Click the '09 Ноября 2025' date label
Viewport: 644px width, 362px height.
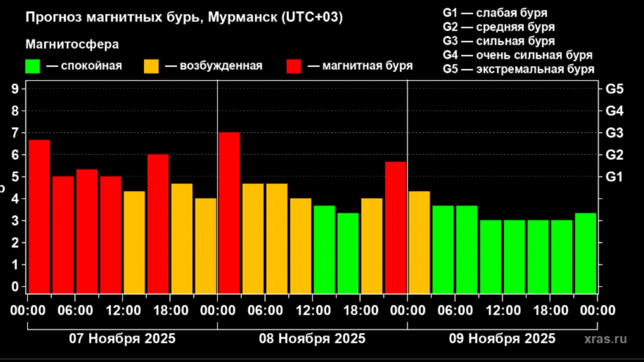coord(502,339)
